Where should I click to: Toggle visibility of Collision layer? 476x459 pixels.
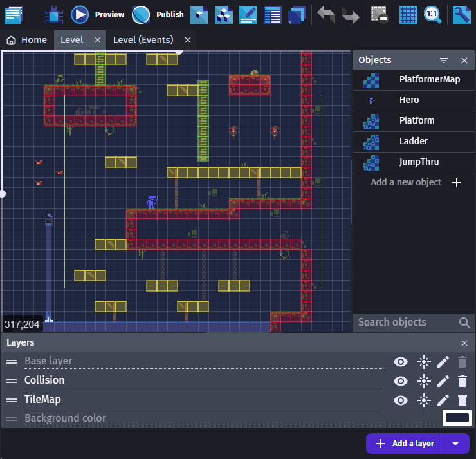(401, 381)
